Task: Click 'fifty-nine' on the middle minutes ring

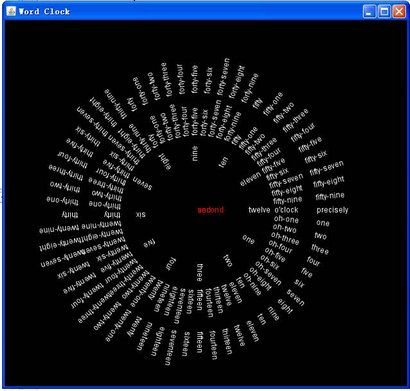Action: [x=288, y=200]
